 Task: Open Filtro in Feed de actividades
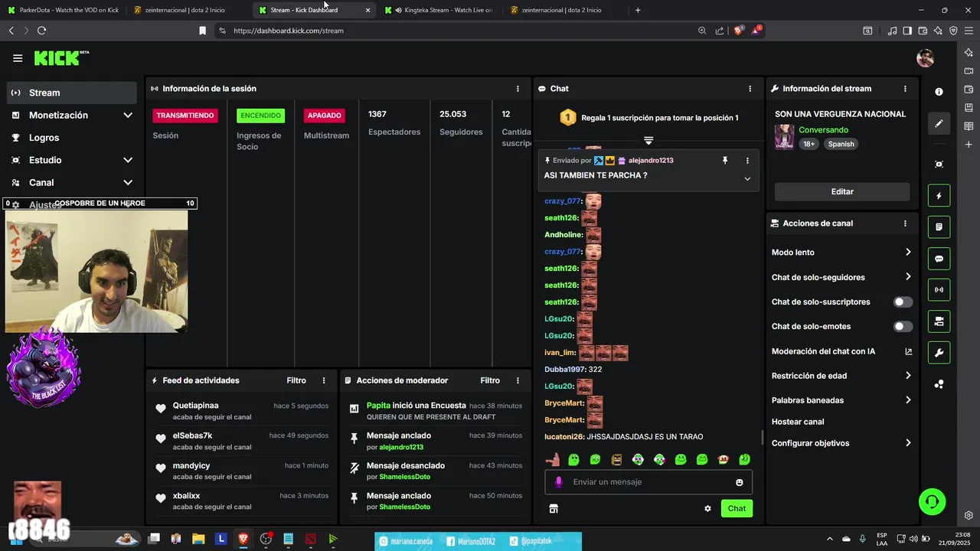296,380
